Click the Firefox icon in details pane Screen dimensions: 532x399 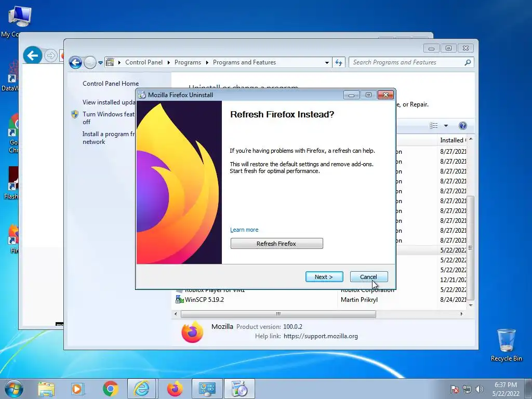click(x=192, y=332)
